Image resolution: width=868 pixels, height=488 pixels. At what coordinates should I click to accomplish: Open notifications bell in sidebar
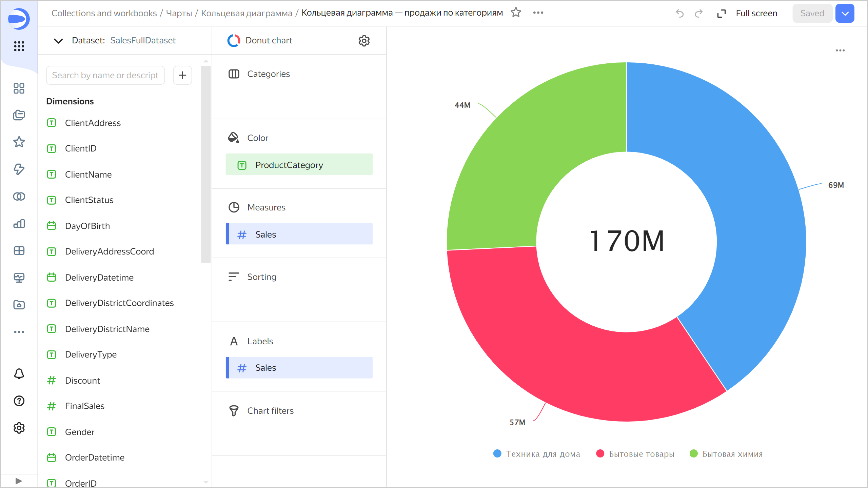[19, 373]
